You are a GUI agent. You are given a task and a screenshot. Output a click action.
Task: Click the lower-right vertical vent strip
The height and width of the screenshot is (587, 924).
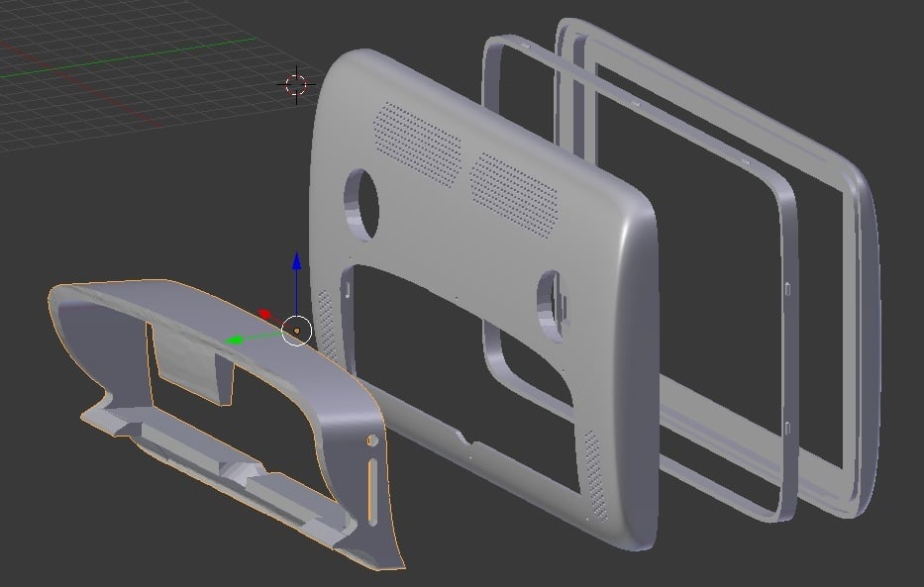[x=593, y=475]
